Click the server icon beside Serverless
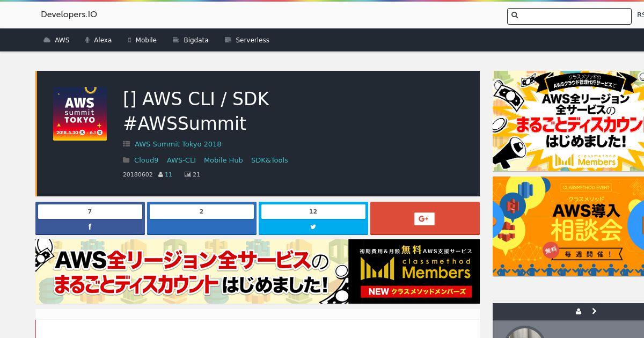Image resolution: width=644 pixels, height=338 pixels. (228, 40)
